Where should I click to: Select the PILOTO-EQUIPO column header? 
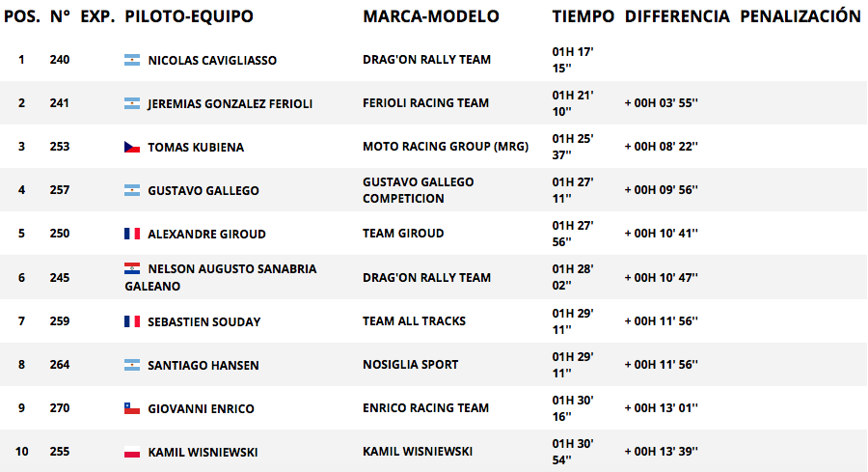tap(189, 16)
